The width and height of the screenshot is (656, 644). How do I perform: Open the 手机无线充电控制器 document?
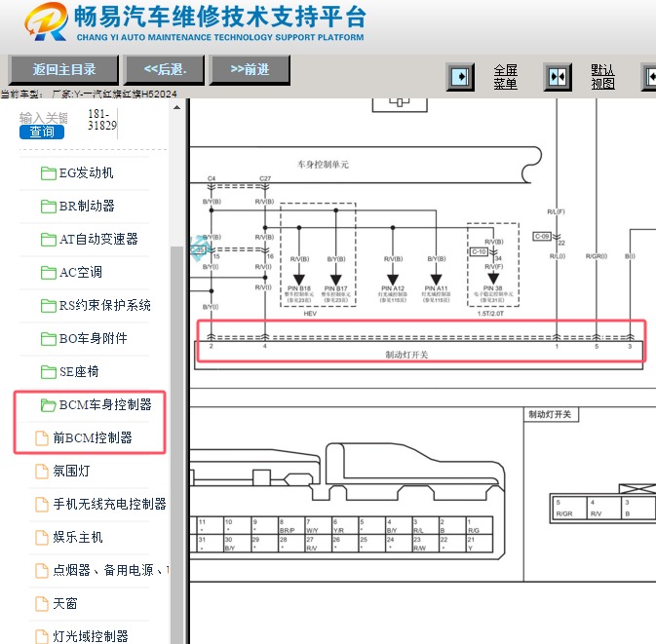pos(109,504)
